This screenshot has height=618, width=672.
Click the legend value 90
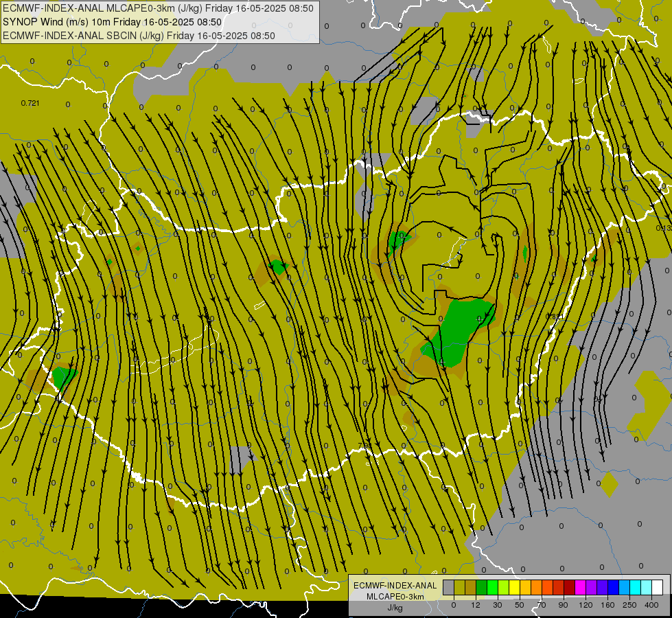point(563,605)
